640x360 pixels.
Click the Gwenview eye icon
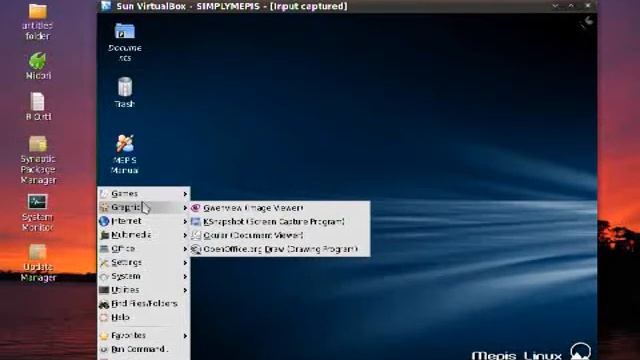(x=196, y=208)
